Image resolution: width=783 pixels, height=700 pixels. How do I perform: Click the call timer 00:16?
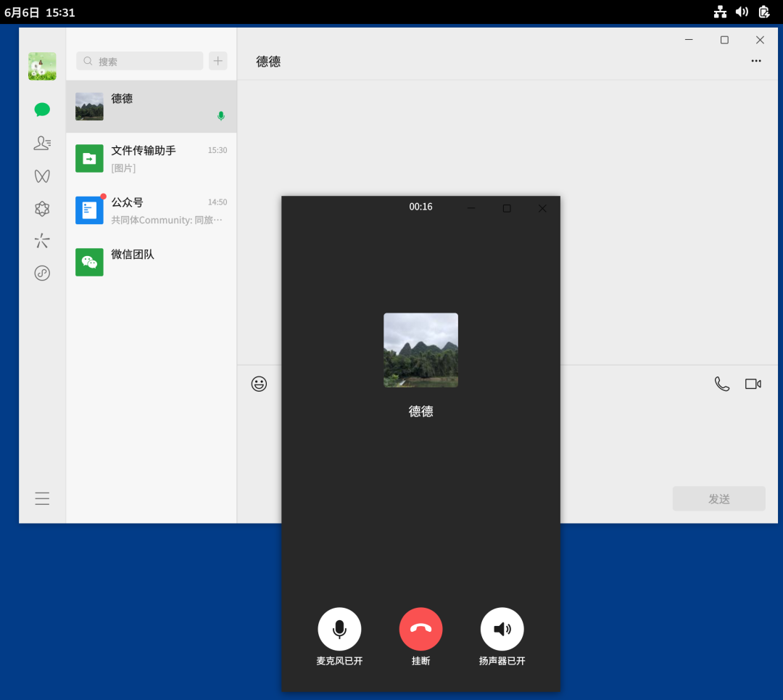(x=421, y=207)
